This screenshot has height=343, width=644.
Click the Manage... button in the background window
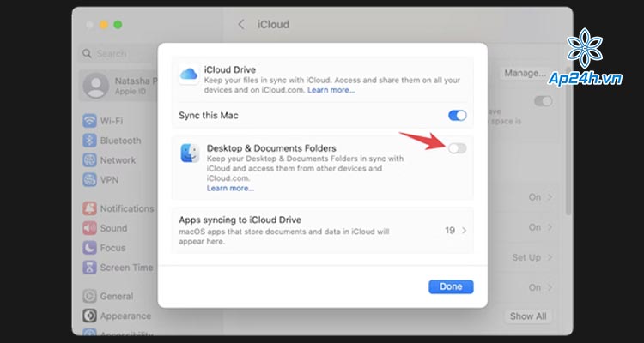coord(525,74)
